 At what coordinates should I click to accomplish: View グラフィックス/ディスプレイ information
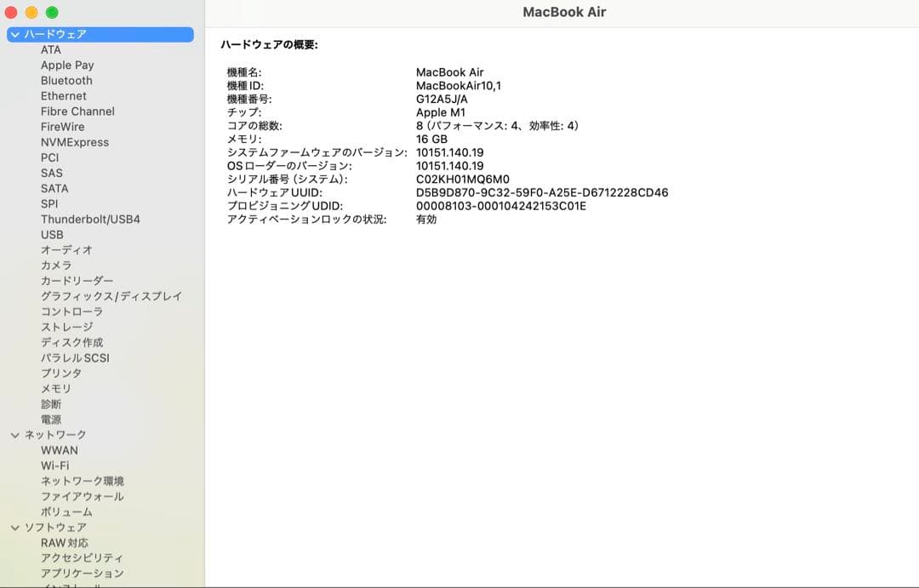[x=111, y=295]
